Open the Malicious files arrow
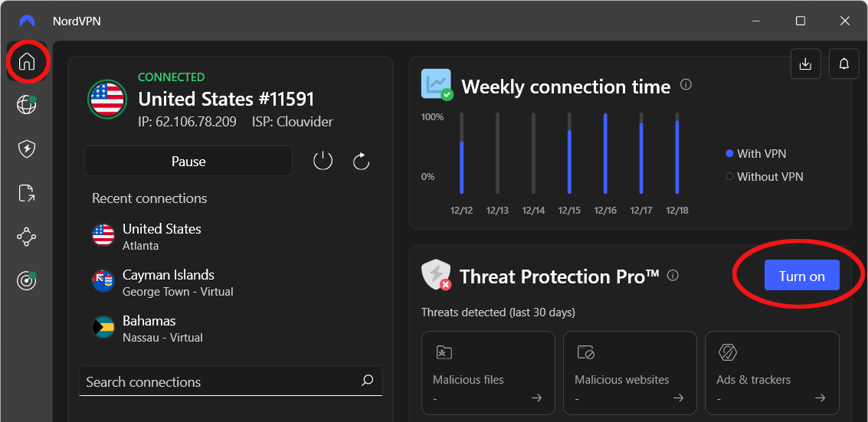The image size is (868, 422). pyautogui.click(x=536, y=397)
